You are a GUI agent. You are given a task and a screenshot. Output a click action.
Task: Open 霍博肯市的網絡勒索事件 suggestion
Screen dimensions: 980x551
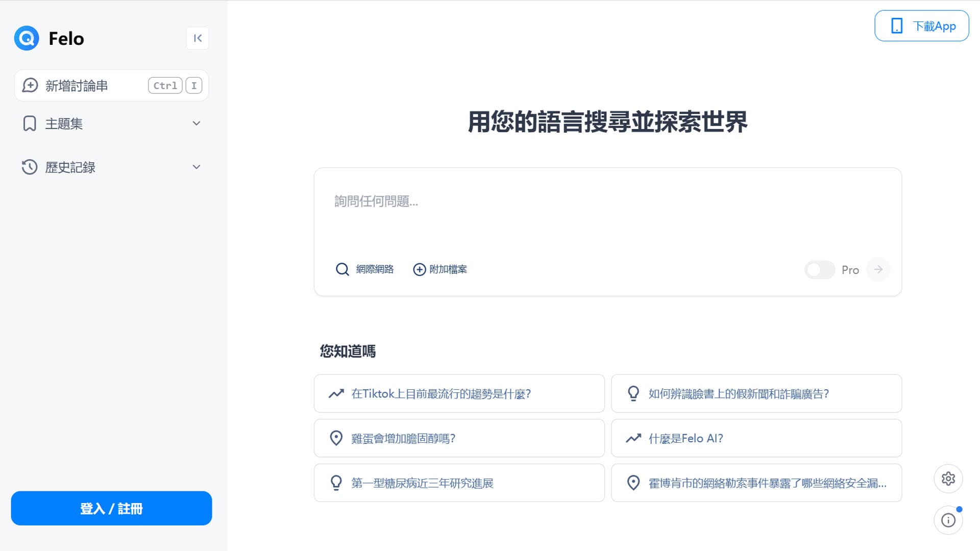[x=756, y=483]
